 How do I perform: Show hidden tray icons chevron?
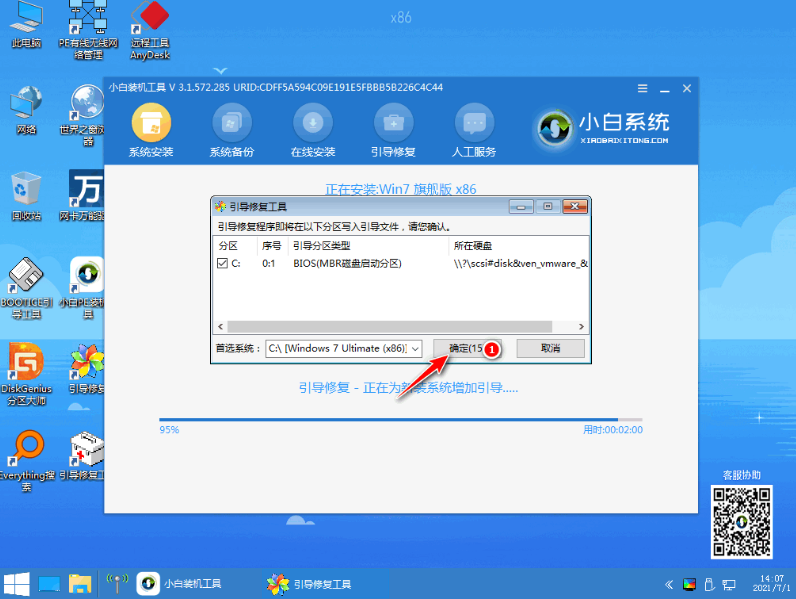[x=669, y=585]
